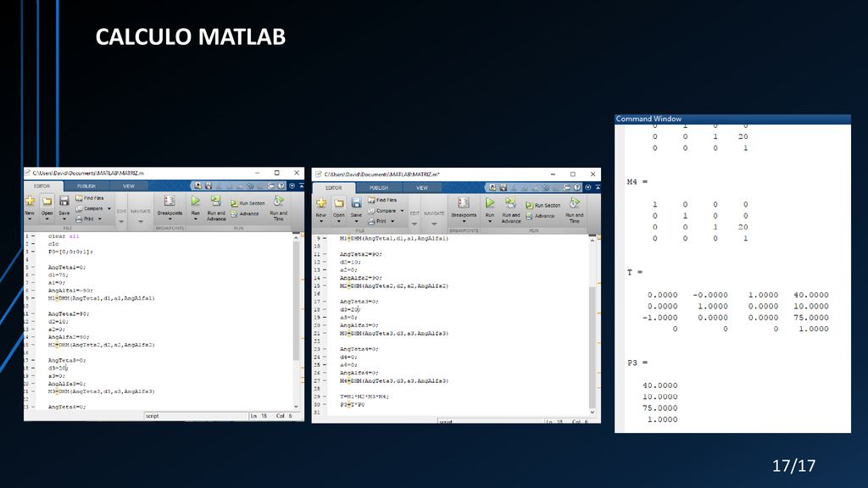This screenshot has width=868, height=488.
Task: Expand NAVIGATE section arrow in MATRIZ.m window
Action: click(141, 221)
